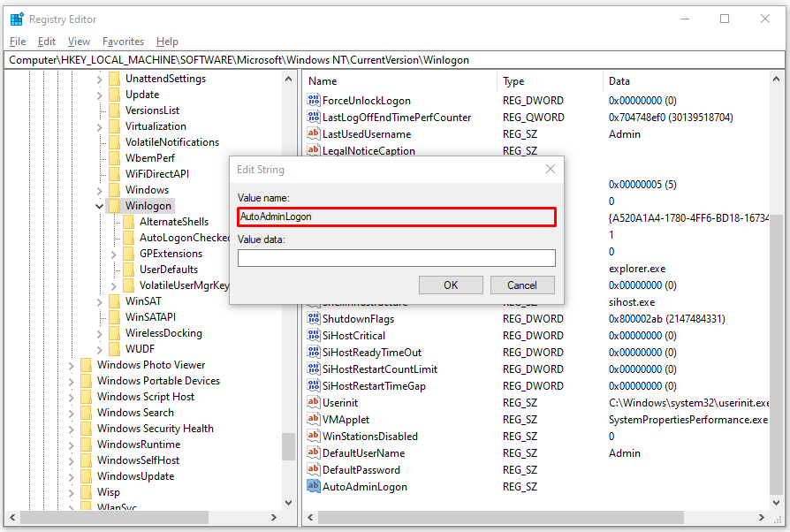
Task: Click the Windows Photo Viewer folder icon
Action: tap(87, 365)
